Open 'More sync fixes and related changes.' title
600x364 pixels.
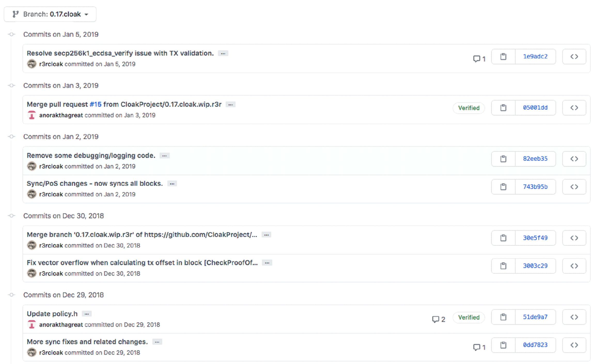87,342
